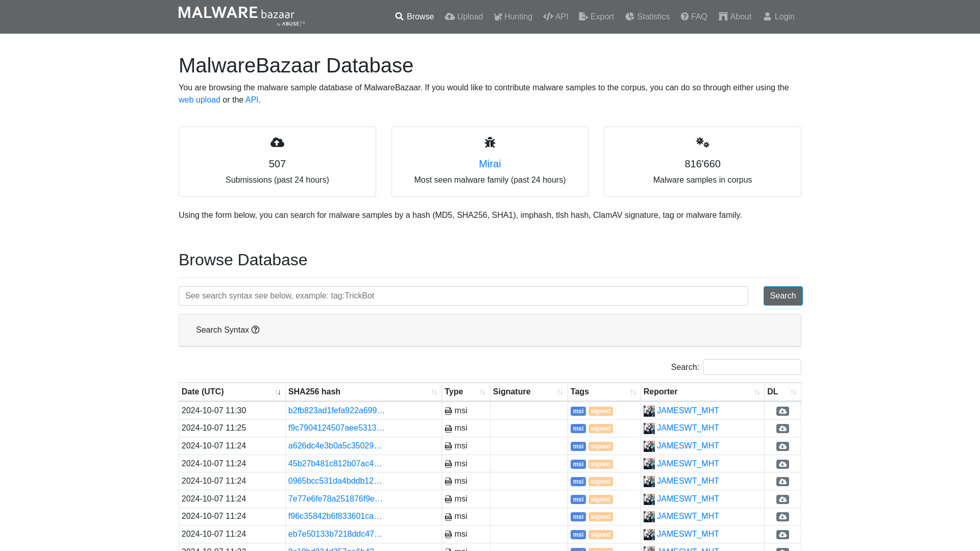Screen dimensions: 980x551
Task: Click the API code icon
Action: [x=548, y=16]
